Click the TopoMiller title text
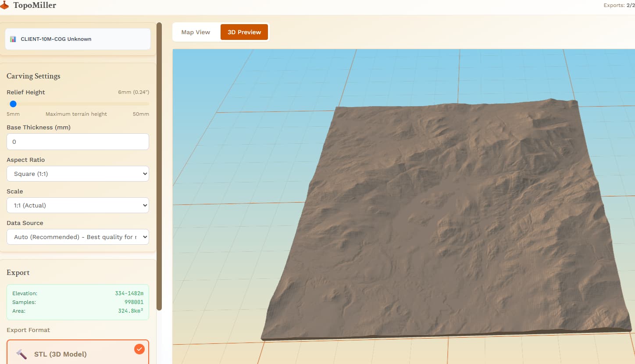The image size is (635, 364). pyautogui.click(x=35, y=6)
